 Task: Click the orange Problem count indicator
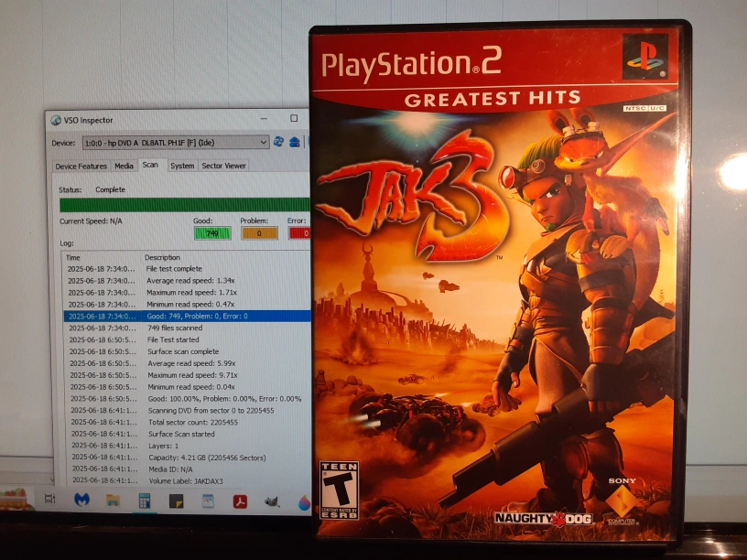tap(259, 233)
